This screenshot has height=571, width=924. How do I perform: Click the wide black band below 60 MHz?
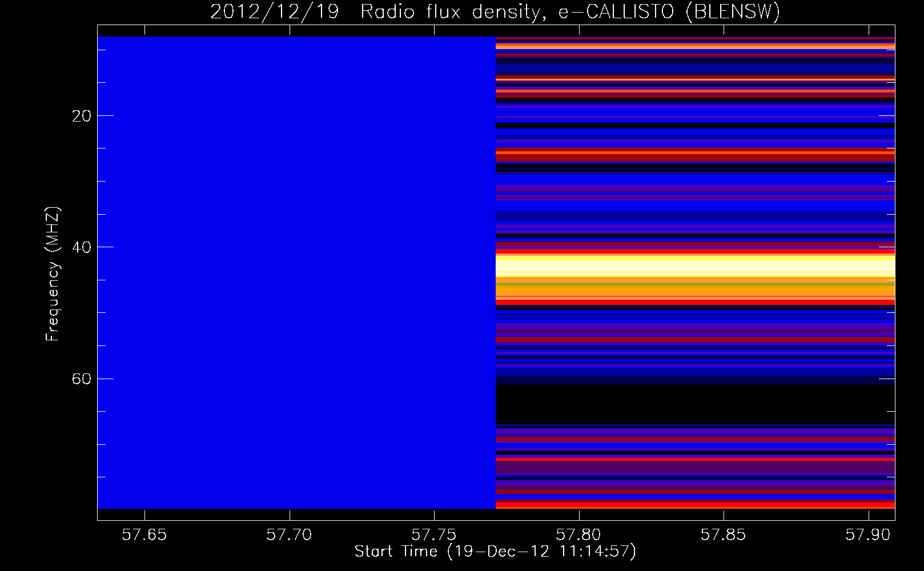point(695,405)
